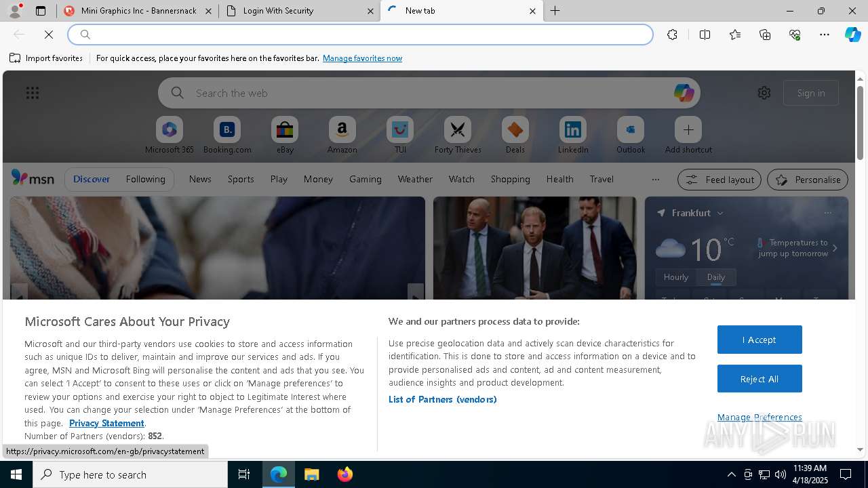Click the Reject All button
868x488 pixels.
pyautogui.click(x=759, y=379)
